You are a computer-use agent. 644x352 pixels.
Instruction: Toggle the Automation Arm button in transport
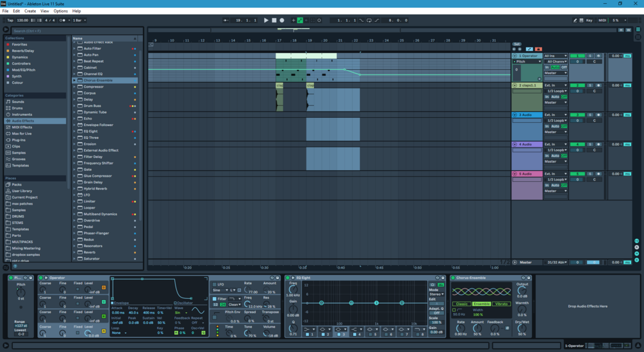pyautogui.click(x=301, y=20)
